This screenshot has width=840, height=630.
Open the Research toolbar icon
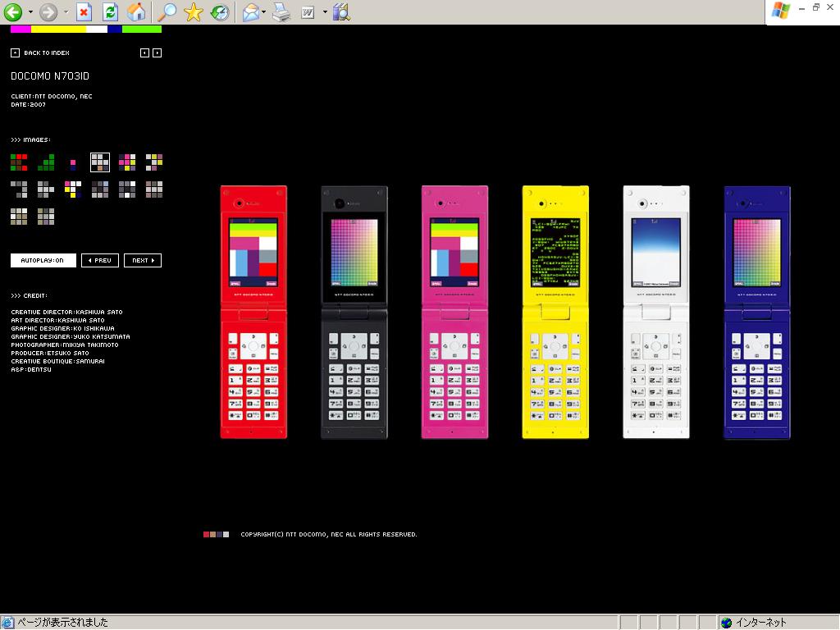pos(341,11)
